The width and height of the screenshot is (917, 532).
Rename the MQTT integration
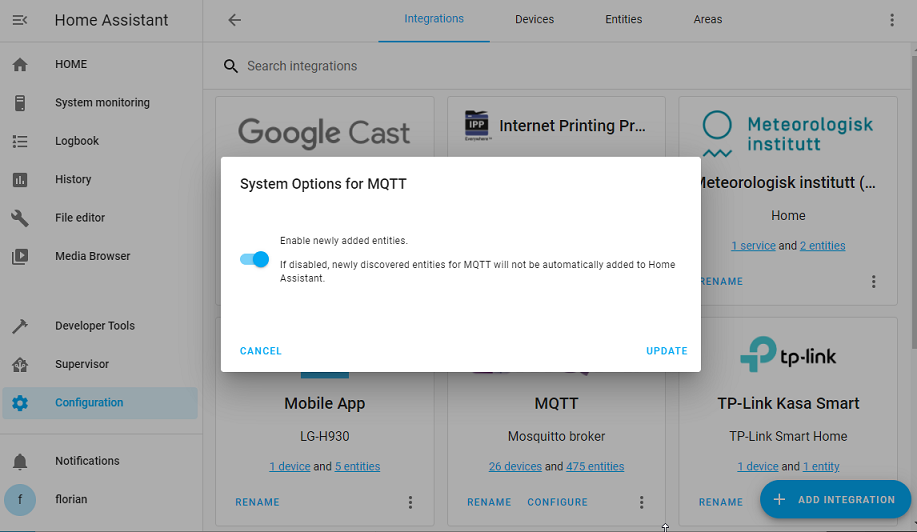489,502
